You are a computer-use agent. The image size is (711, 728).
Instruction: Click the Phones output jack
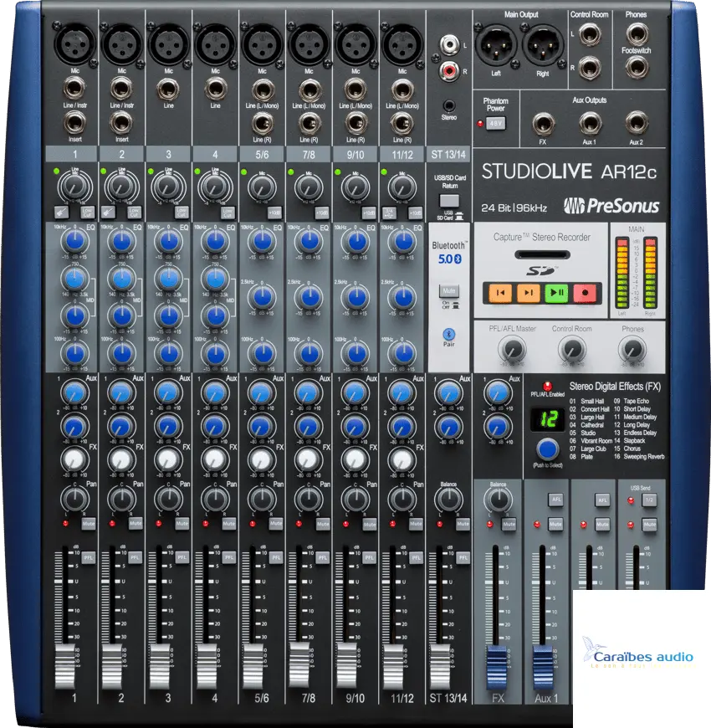637,33
